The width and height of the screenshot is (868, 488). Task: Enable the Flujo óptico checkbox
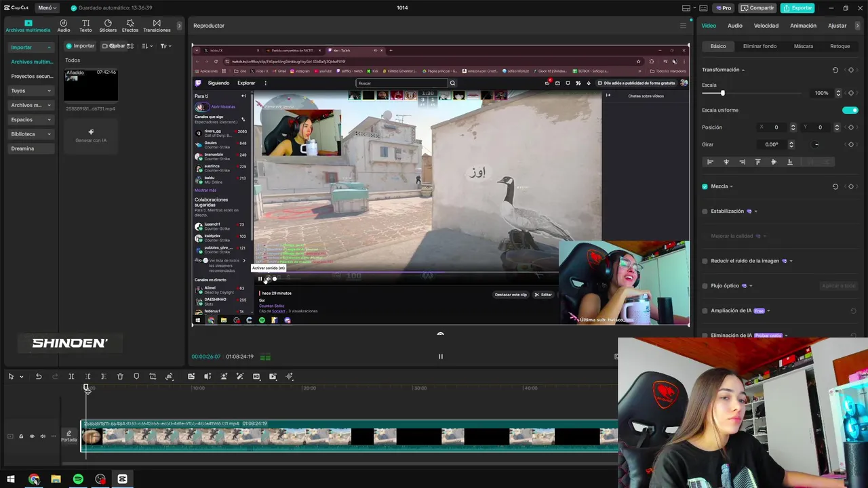705,286
